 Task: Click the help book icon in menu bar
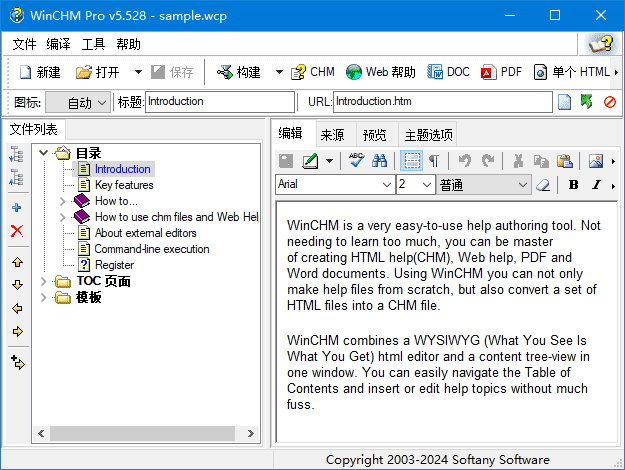click(601, 44)
